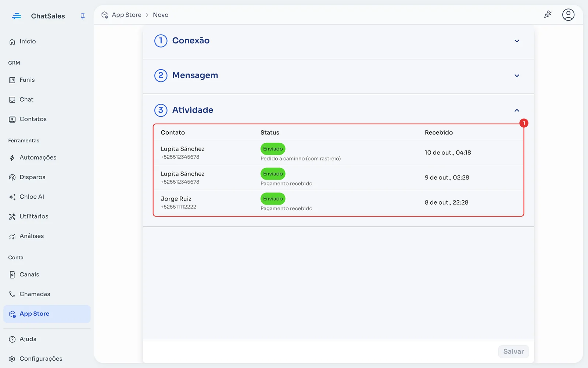588x368 pixels.
Task: Click "Pedido a caminho (com rastreio)" status text
Action: coord(301,159)
